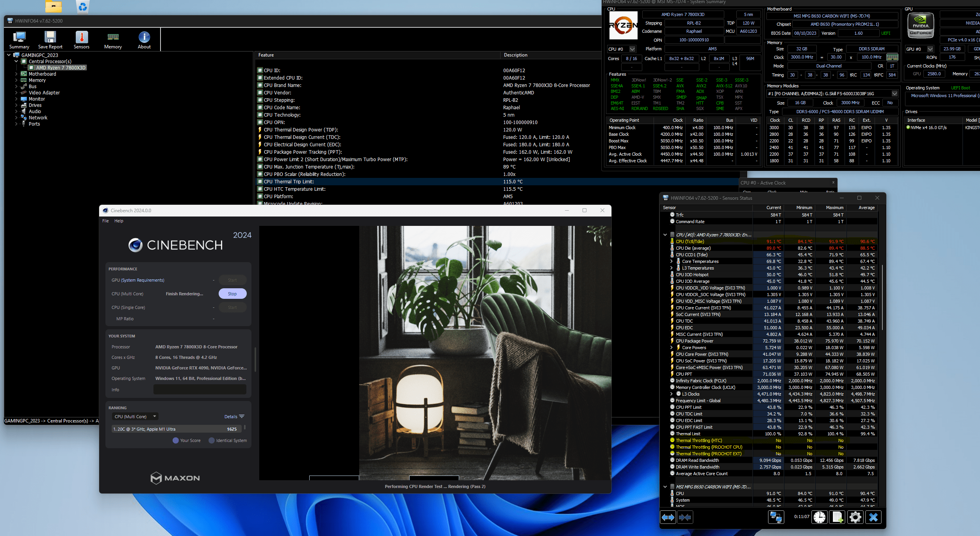Viewport: 980px width, 536px height.
Task: Click the CPU (Tctl/Tdie) sensor row
Action: coord(770,241)
